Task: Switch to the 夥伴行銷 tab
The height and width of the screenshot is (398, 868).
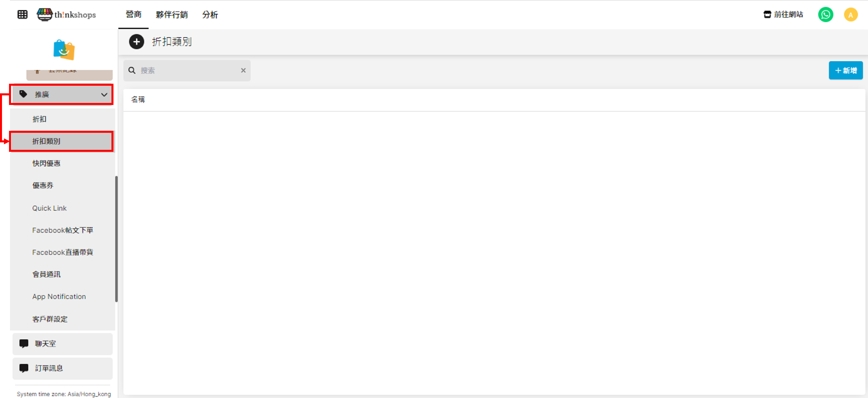Action: pos(171,14)
